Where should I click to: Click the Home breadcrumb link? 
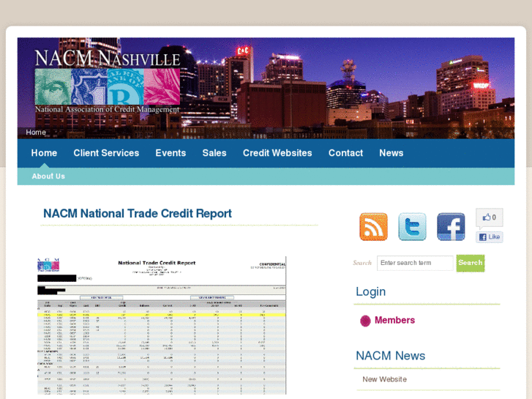coord(36,132)
